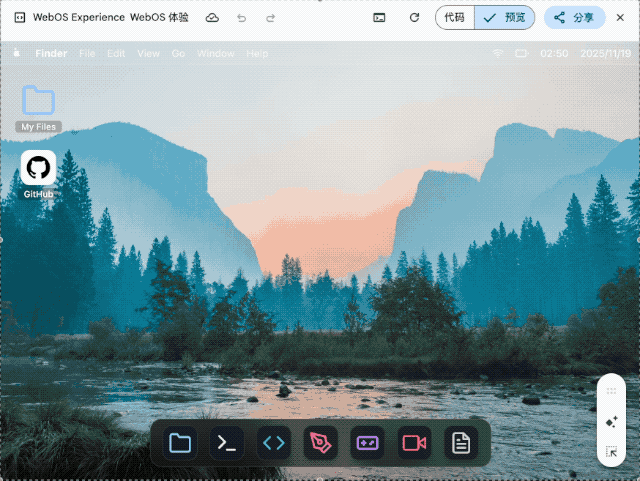Switch to the 代码 code view
This screenshot has height=481, width=640.
click(x=454, y=18)
